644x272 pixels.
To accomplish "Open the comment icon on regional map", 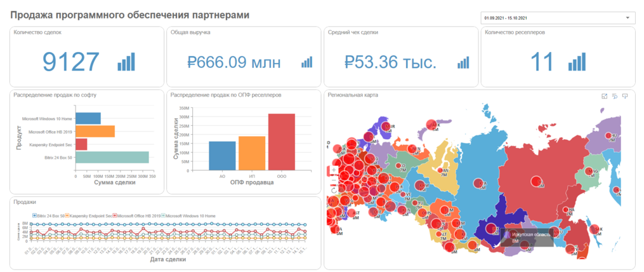I will [x=625, y=96].
